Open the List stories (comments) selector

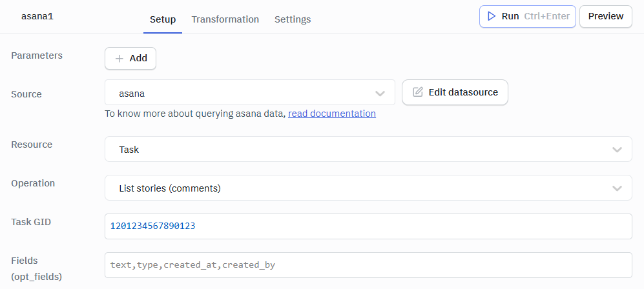[368, 188]
